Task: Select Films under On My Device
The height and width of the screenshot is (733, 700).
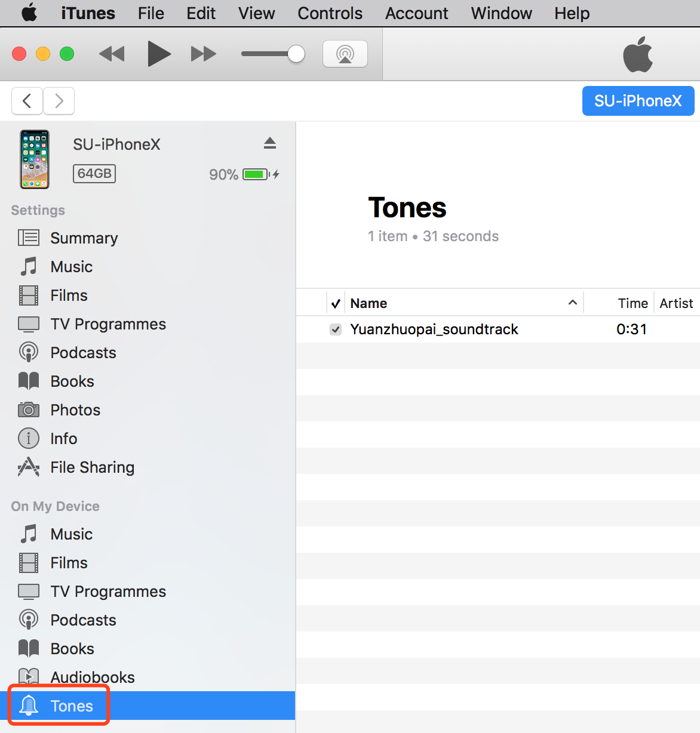Action: [x=148, y=563]
